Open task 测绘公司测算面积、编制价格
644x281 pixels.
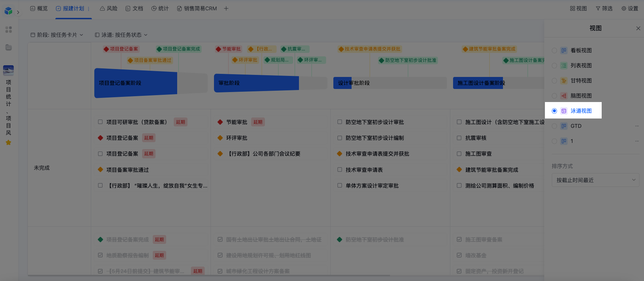(500, 186)
